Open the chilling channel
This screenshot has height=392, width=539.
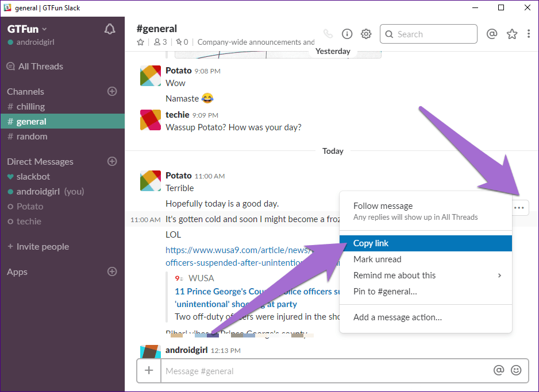click(62, 106)
